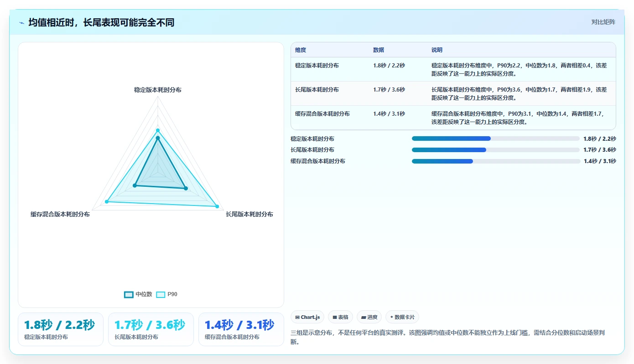Image resolution: width=634 pixels, height=364 pixels.
Task: Click the 1.4秒 / 3.1秒 data card
Action: (241, 329)
